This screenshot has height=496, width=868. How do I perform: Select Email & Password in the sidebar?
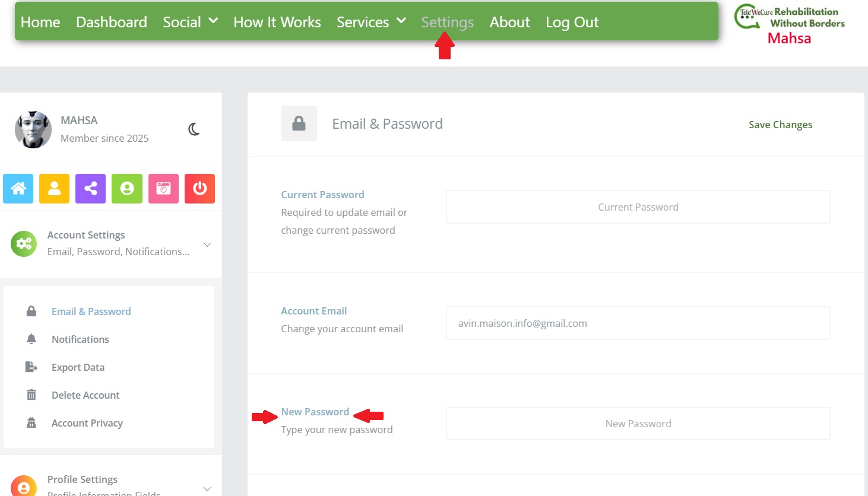(91, 311)
